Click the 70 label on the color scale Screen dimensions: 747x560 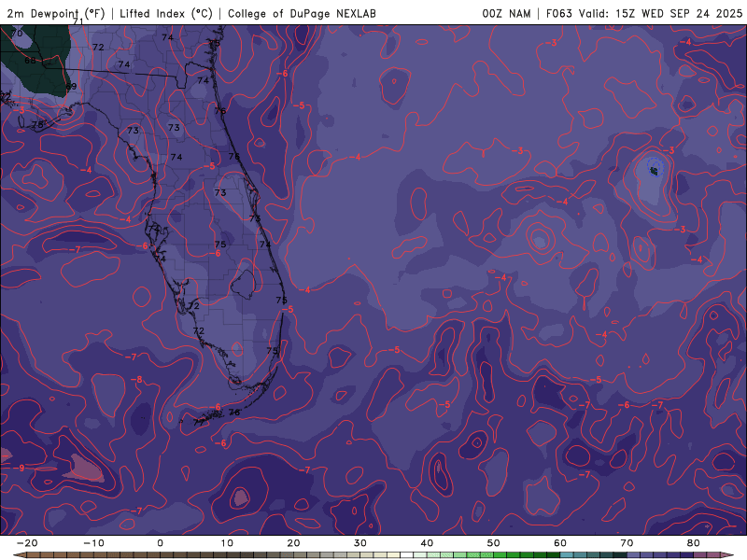pos(627,543)
